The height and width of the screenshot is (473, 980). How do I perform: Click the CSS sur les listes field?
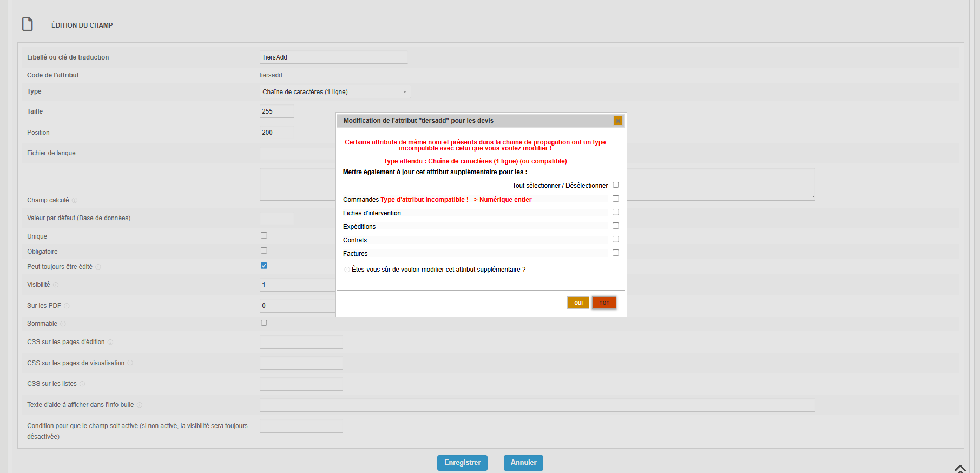coord(301,384)
